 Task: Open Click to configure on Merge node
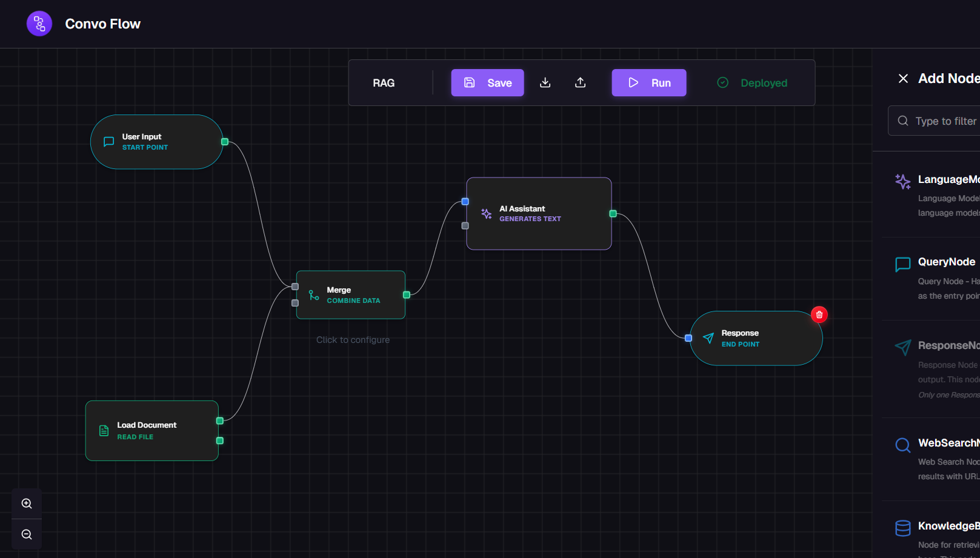(x=353, y=339)
